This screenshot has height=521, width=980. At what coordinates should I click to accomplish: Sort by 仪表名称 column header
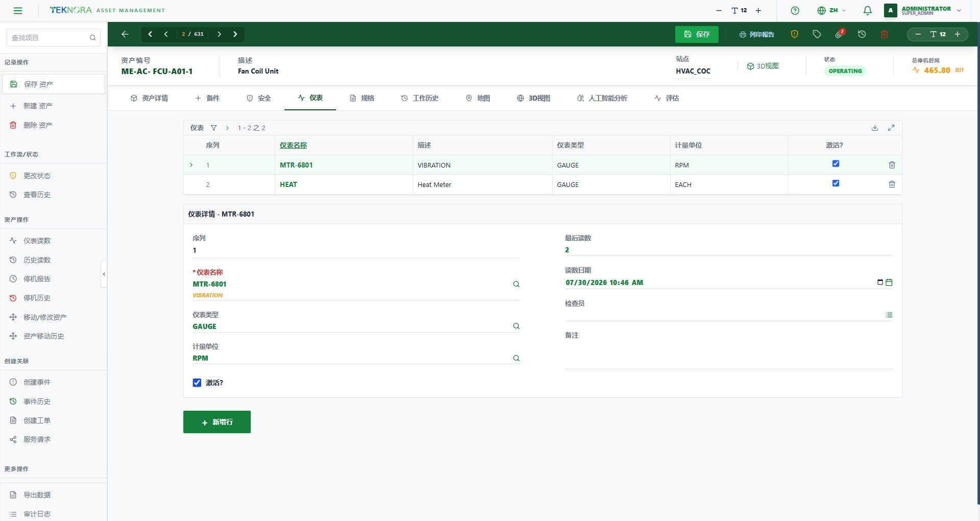(x=293, y=145)
